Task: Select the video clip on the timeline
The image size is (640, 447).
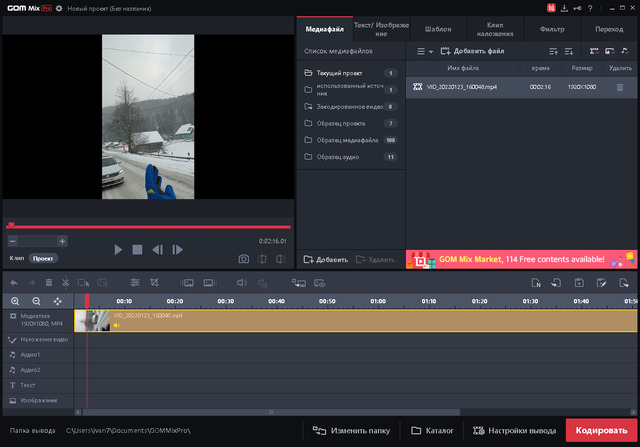Action: tap(356, 321)
